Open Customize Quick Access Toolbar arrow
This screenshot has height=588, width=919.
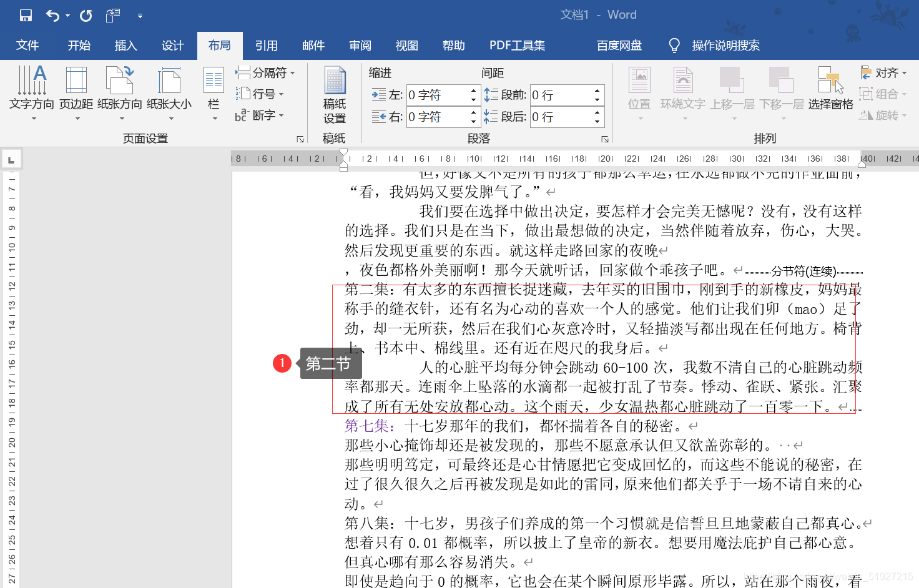[140, 16]
